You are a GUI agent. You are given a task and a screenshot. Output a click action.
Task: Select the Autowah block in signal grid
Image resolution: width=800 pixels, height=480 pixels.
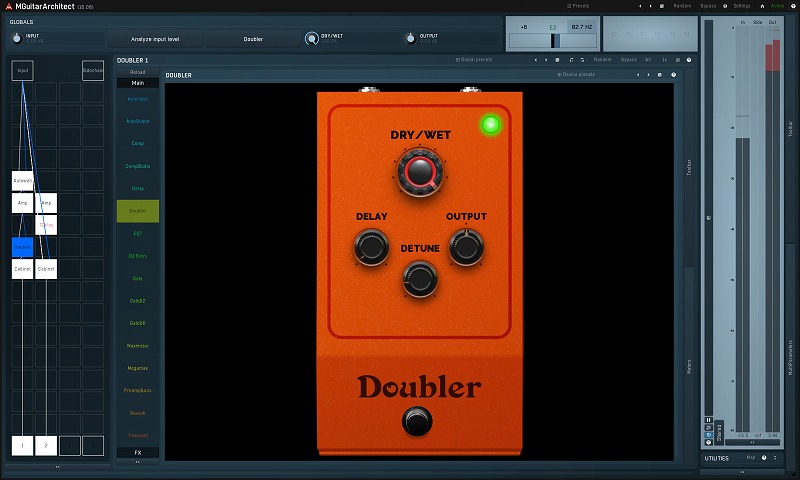click(22, 181)
